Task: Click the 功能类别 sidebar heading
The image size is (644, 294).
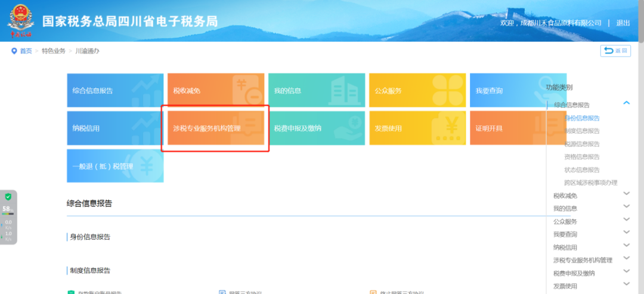Action: coord(559,87)
